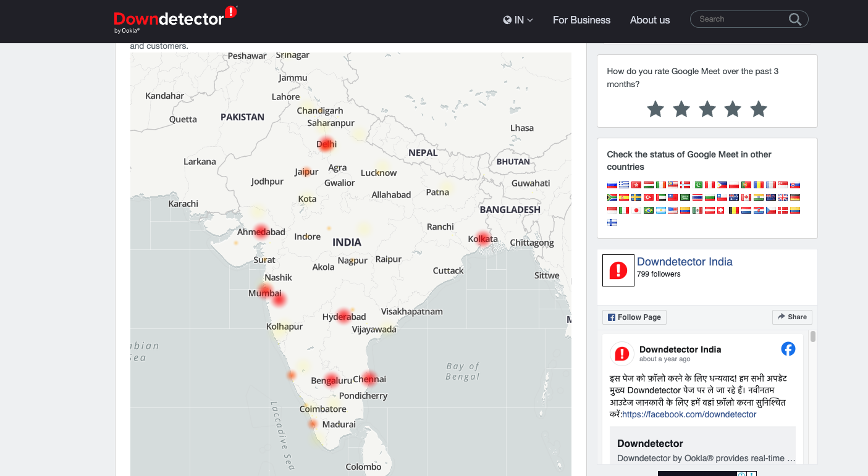Follow the Downdetector India Facebook page
The height and width of the screenshot is (476, 868).
point(634,317)
